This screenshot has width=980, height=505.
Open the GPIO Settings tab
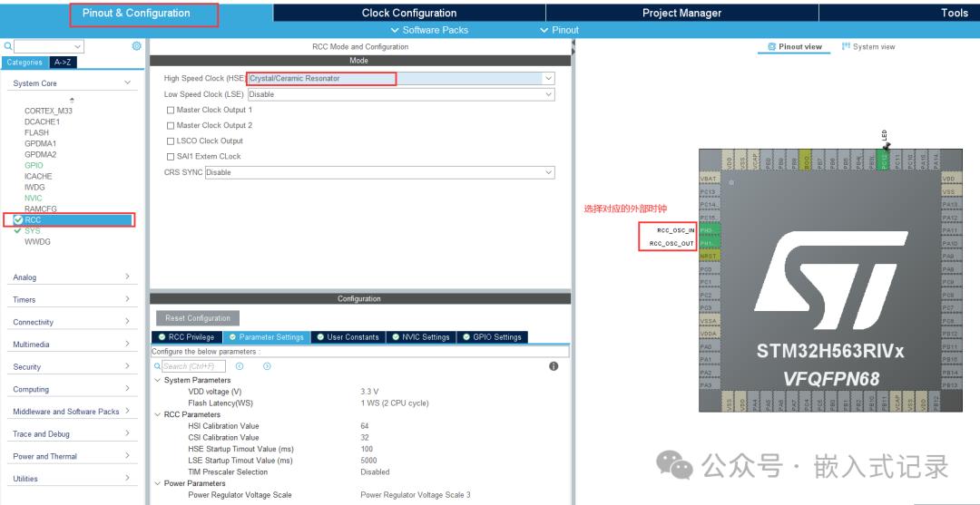[493, 337]
